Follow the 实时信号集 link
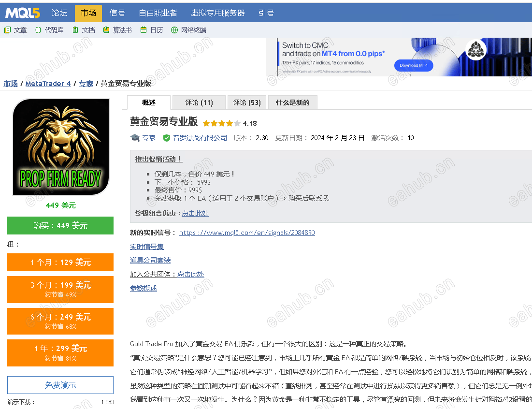This screenshot has height=409, width=532. click(148, 247)
